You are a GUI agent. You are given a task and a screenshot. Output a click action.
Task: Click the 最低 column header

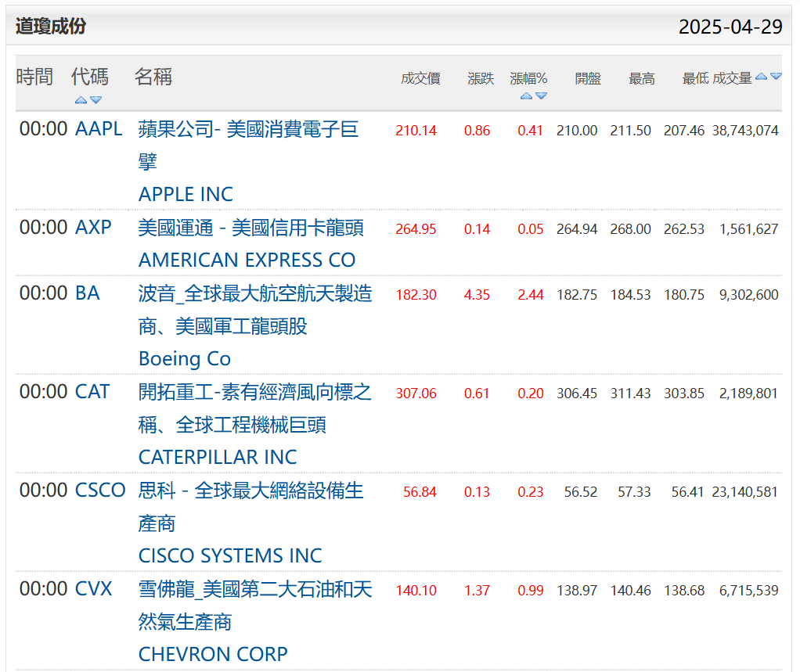[696, 78]
